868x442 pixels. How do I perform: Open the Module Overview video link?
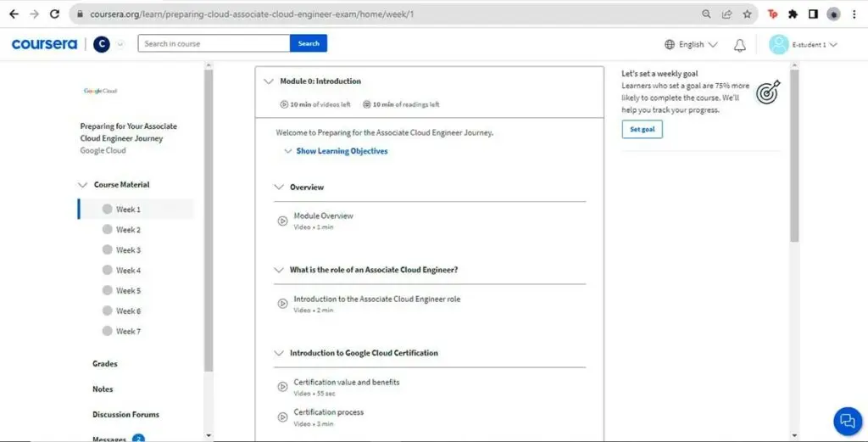pyautogui.click(x=323, y=216)
